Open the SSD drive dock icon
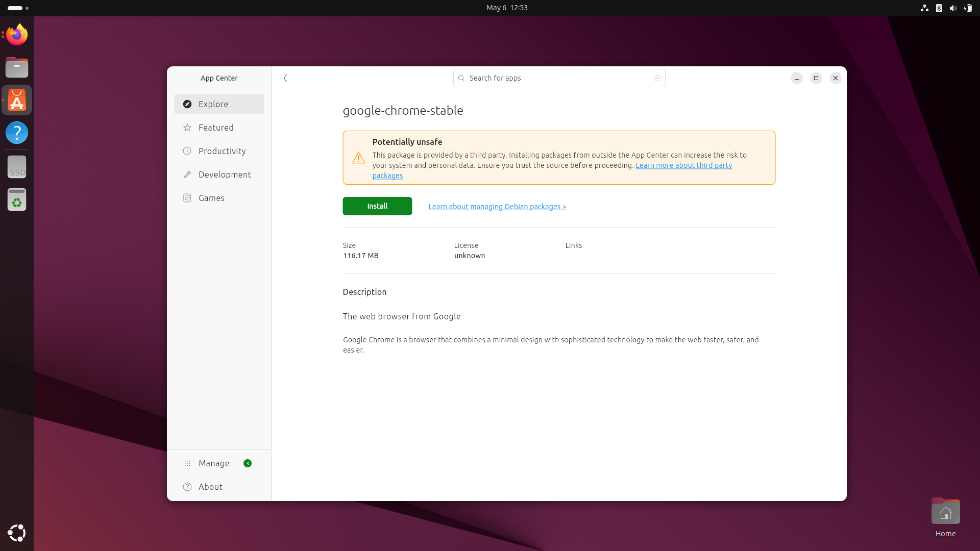This screenshot has width=980, height=551. [x=17, y=167]
